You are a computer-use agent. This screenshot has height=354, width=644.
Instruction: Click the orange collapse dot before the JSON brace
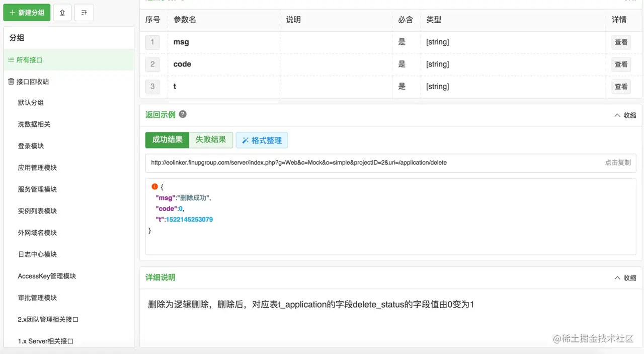click(155, 187)
